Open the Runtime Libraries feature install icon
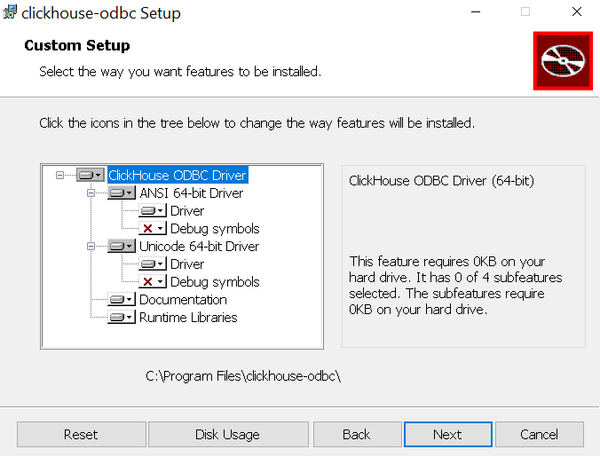This screenshot has width=600, height=456. [121, 317]
